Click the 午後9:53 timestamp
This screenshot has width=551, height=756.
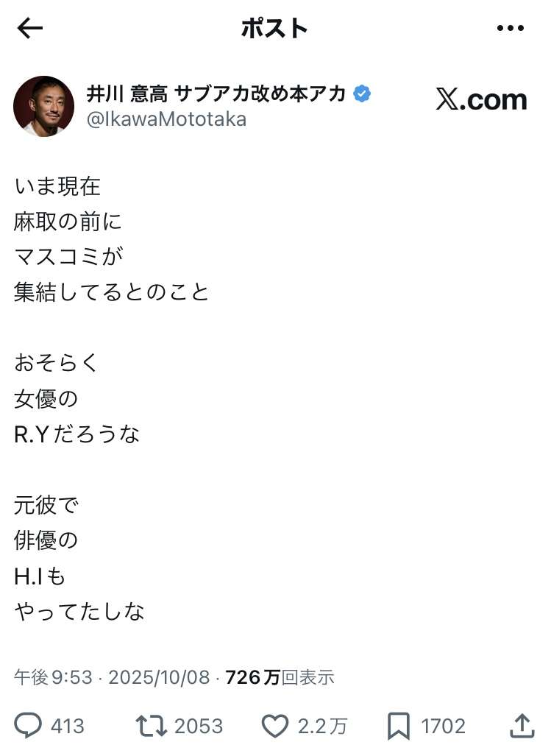[x=54, y=676]
